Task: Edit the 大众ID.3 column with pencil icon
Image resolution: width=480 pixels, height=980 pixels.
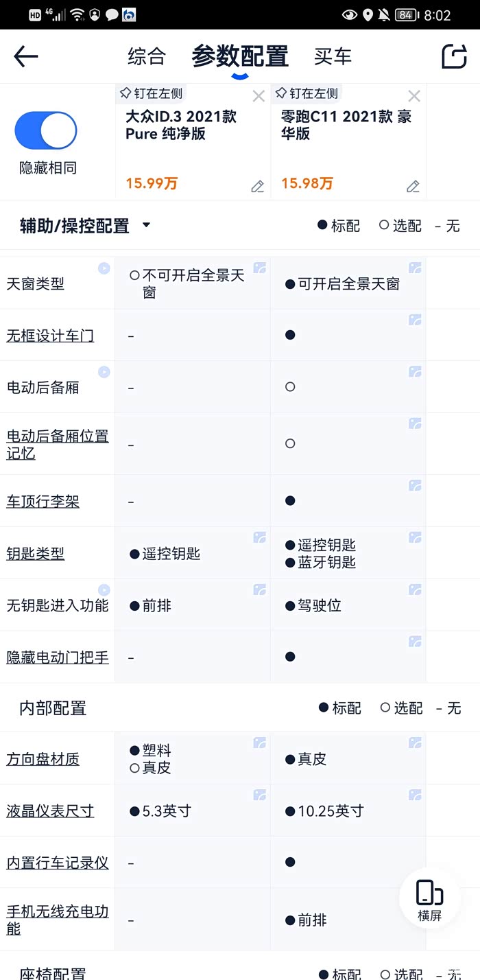Action: [x=257, y=186]
